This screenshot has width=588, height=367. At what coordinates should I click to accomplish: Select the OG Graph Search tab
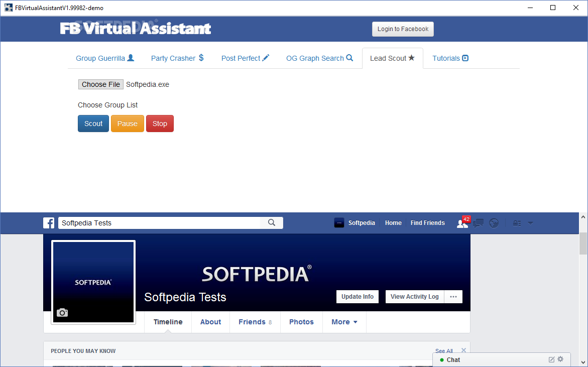click(319, 58)
